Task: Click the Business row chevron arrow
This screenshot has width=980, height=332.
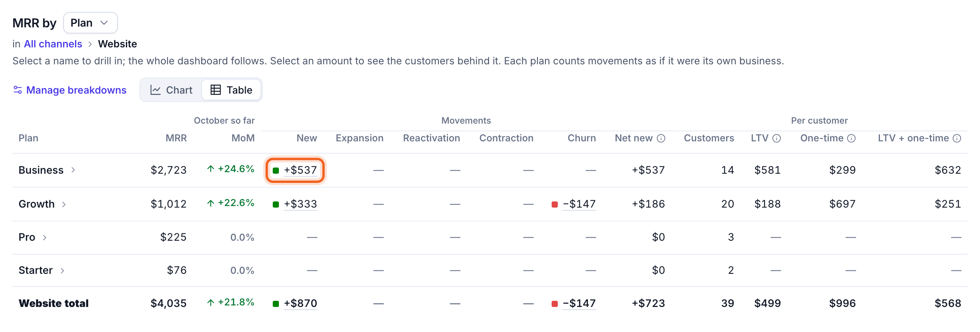Action: coord(73,170)
